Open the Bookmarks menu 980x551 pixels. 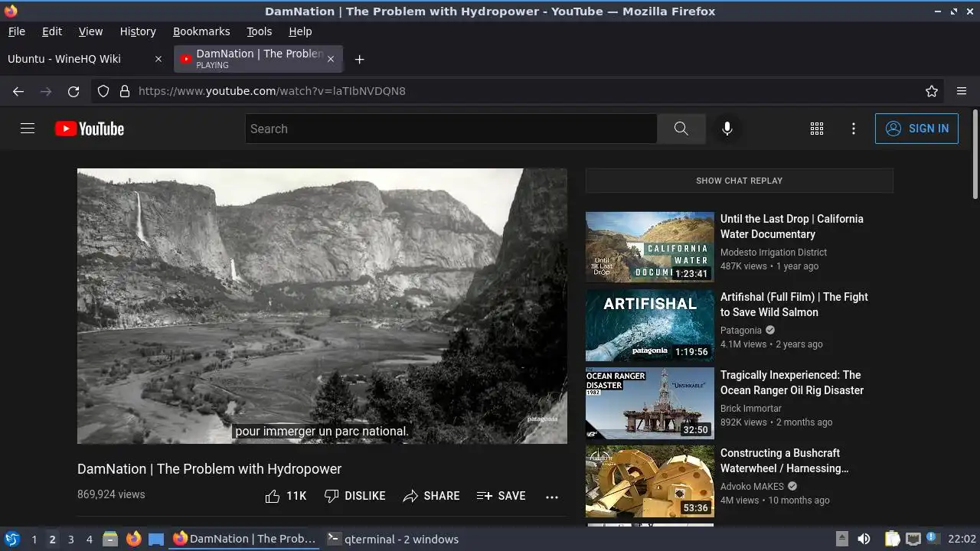pos(201,31)
